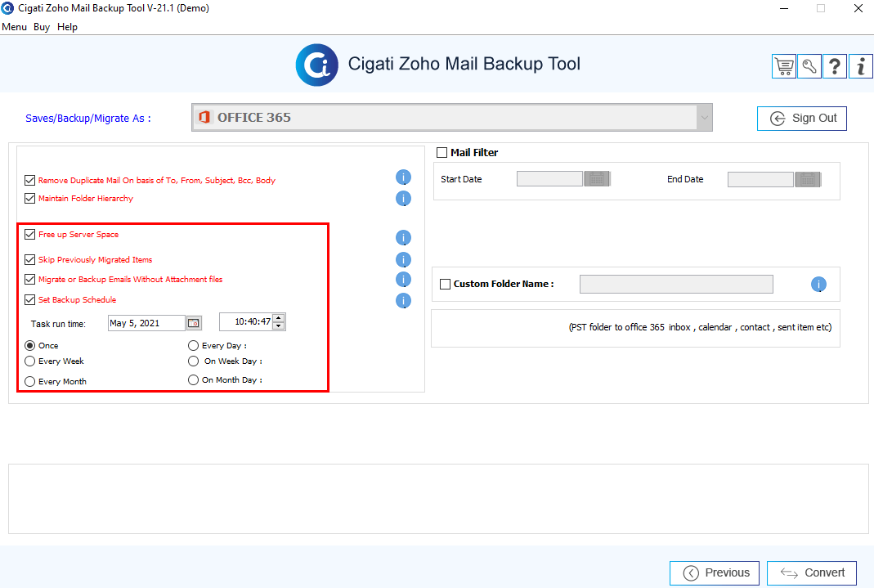Open the Menu menu
This screenshot has height=588, width=874.
15,27
